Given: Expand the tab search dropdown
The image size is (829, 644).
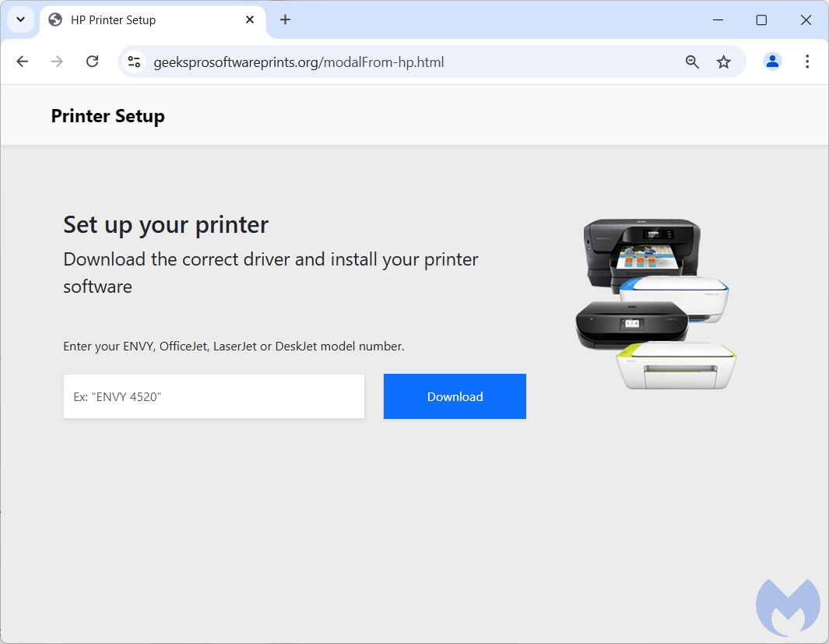Looking at the screenshot, I should [20, 20].
